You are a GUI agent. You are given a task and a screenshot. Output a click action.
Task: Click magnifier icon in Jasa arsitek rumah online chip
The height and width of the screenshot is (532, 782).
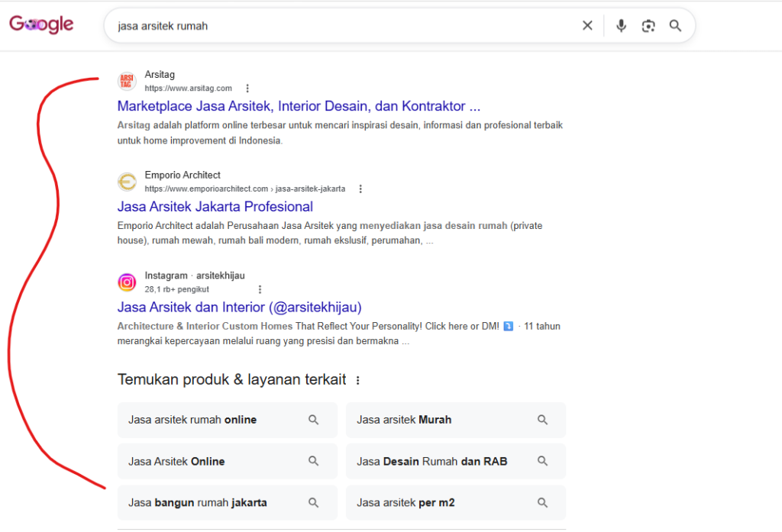[313, 420]
